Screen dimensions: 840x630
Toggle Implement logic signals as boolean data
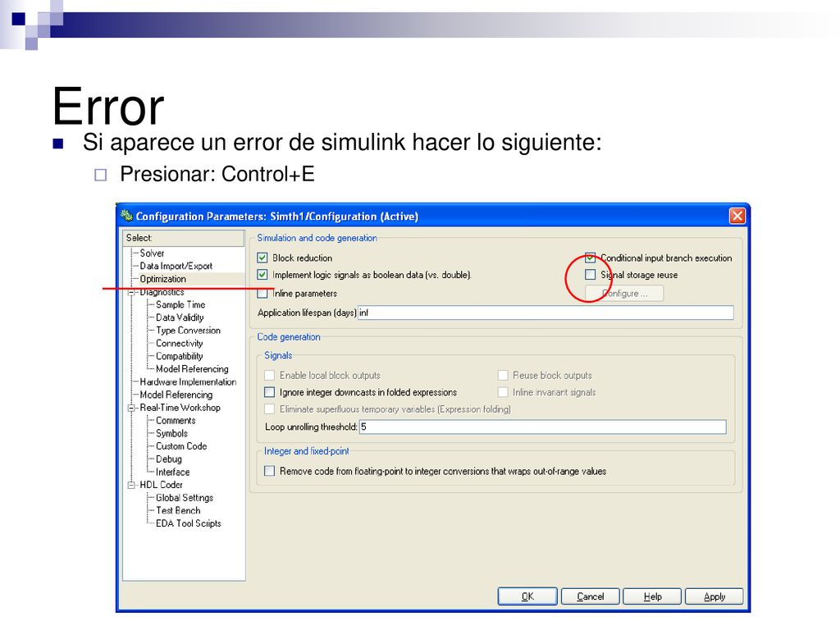coord(262,275)
